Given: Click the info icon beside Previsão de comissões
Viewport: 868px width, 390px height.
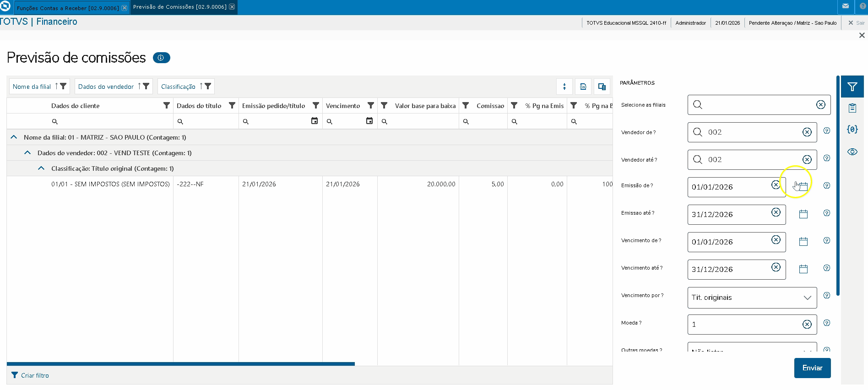Looking at the screenshot, I should tap(161, 58).
